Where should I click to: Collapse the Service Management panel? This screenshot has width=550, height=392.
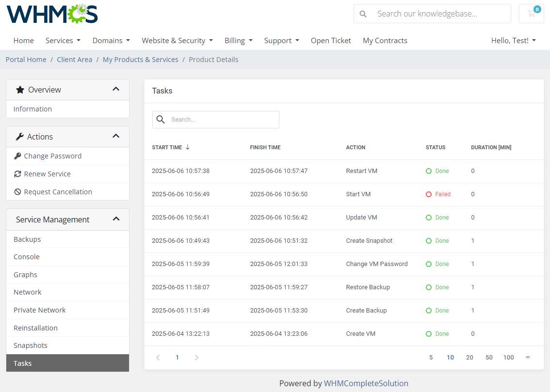pos(116,219)
